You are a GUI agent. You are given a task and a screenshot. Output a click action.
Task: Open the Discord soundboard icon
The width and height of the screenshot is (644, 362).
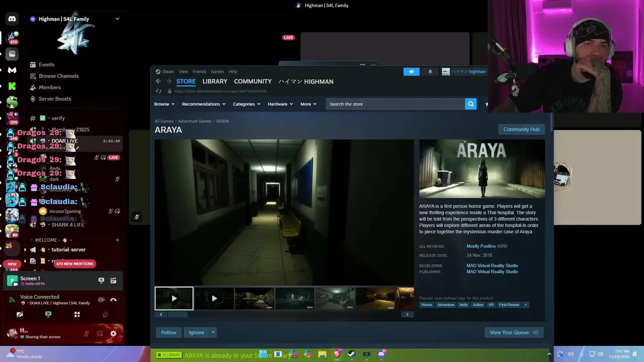(106, 314)
